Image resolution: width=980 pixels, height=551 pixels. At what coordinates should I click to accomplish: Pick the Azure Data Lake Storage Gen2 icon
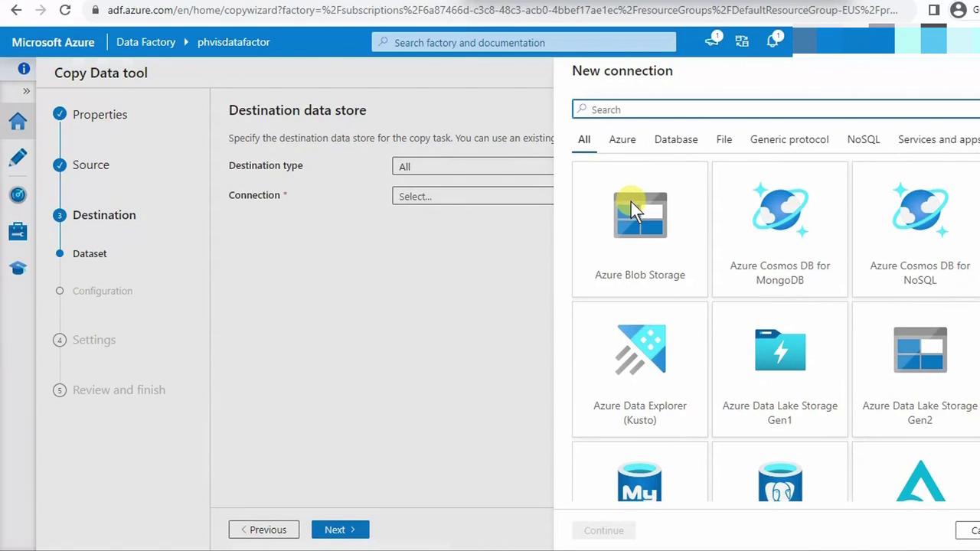click(x=920, y=350)
